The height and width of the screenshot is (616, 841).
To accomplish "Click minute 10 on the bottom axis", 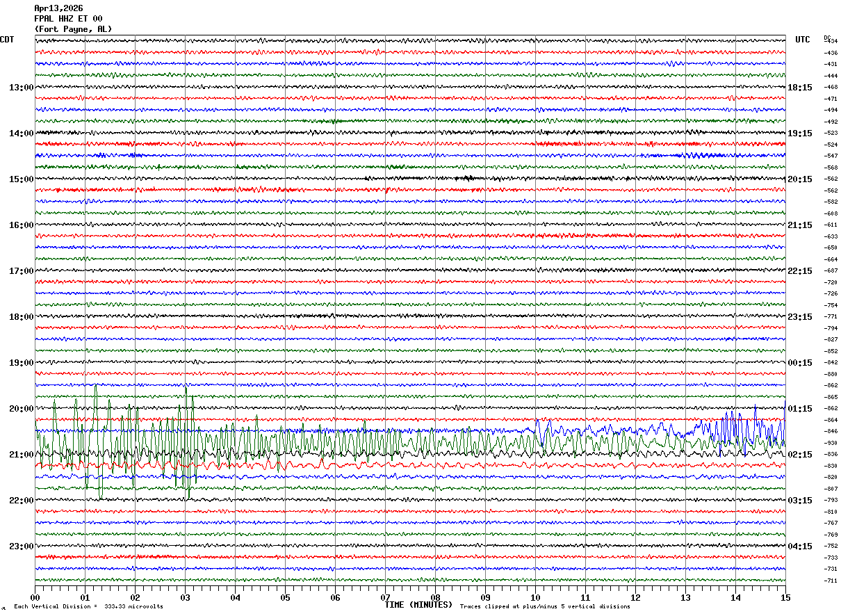I will (x=535, y=597).
